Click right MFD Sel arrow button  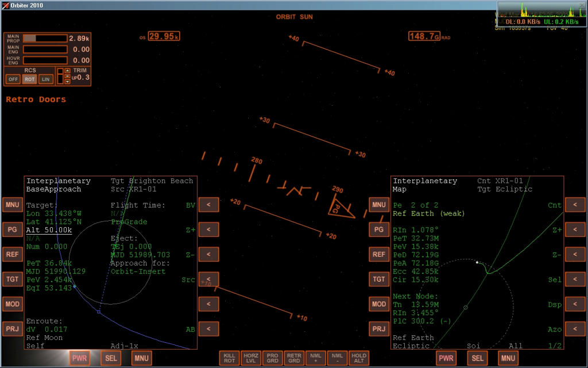[x=575, y=279]
